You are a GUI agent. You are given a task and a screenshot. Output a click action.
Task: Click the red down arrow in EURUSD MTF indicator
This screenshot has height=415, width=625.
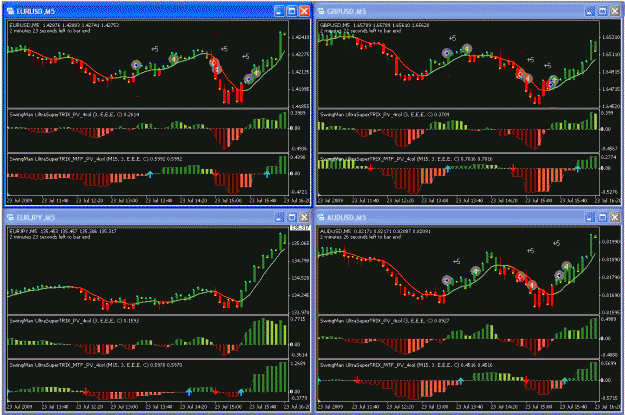[215, 173]
